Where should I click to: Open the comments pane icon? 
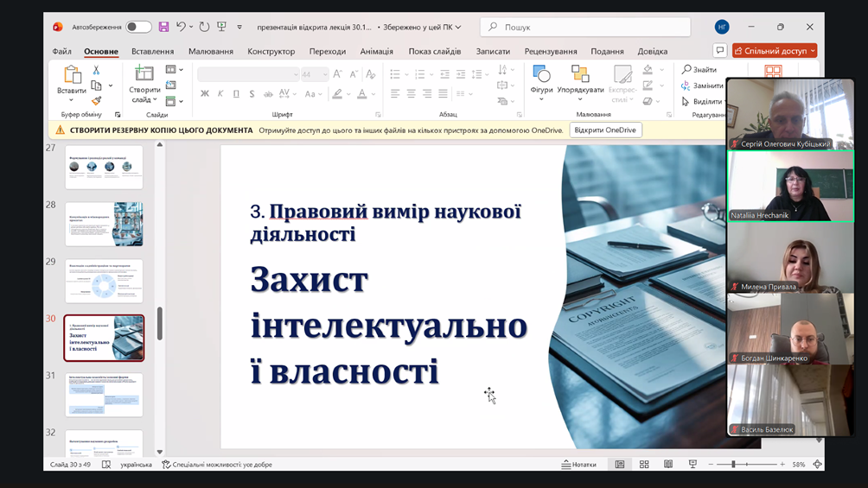click(x=719, y=51)
